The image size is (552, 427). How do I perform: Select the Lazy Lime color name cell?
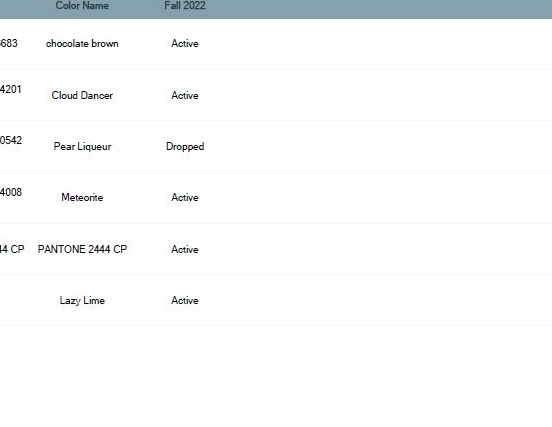82,301
